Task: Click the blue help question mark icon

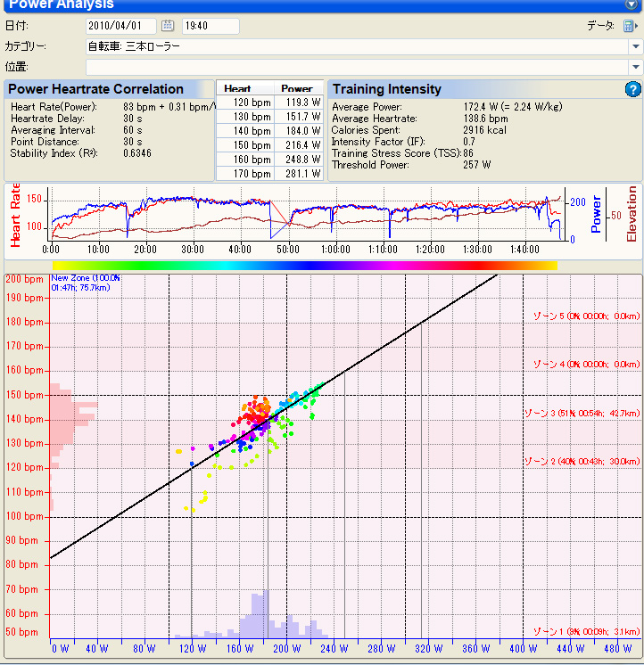Action: 632,89
